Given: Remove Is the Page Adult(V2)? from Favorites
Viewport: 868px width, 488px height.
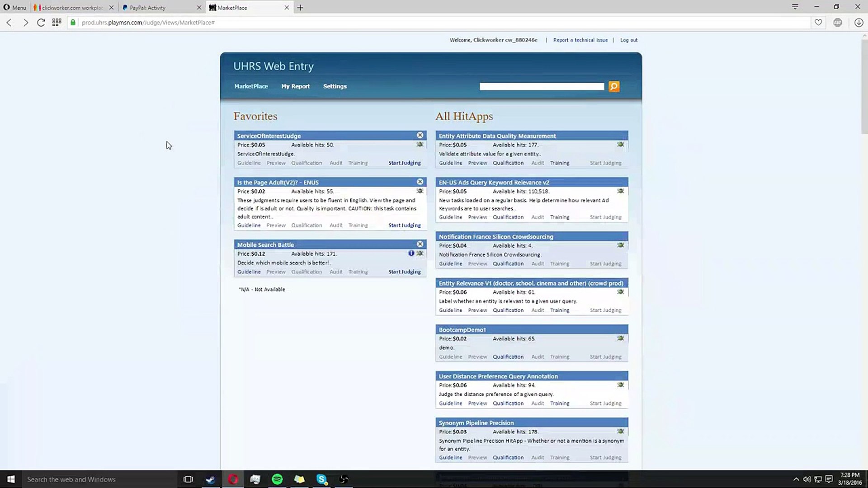Looking at the screenshot, I should [x=420, y=181].
